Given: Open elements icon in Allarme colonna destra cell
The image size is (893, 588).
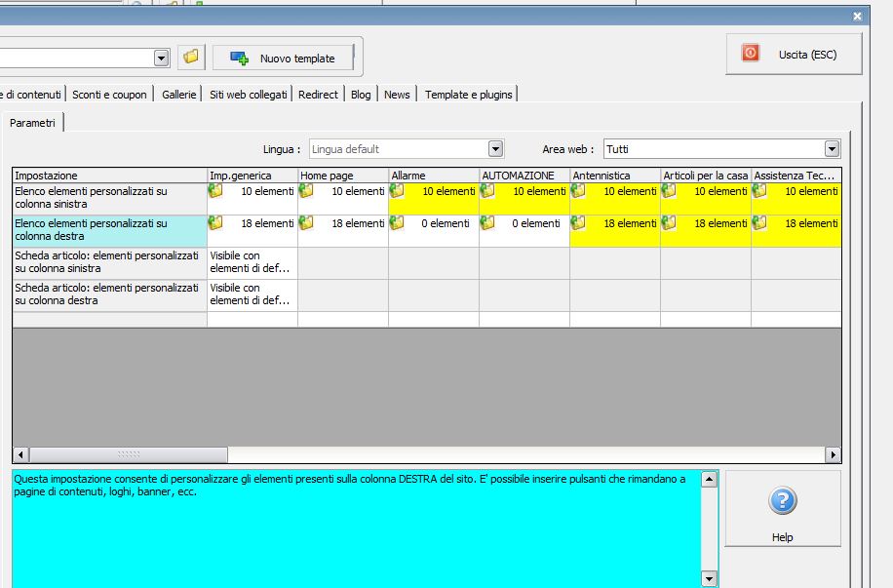Looking at the screenshot, I should [397, 222].
